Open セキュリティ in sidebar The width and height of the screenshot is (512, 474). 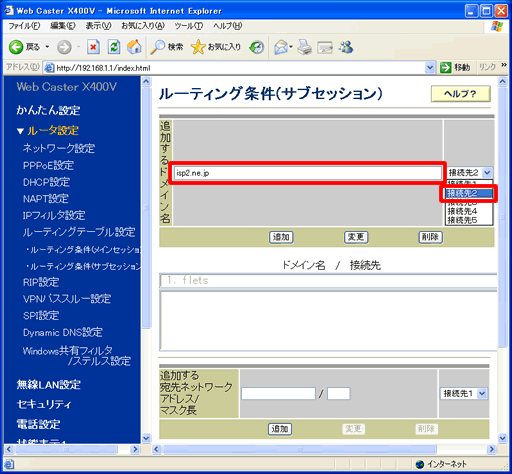coord(44,404)
